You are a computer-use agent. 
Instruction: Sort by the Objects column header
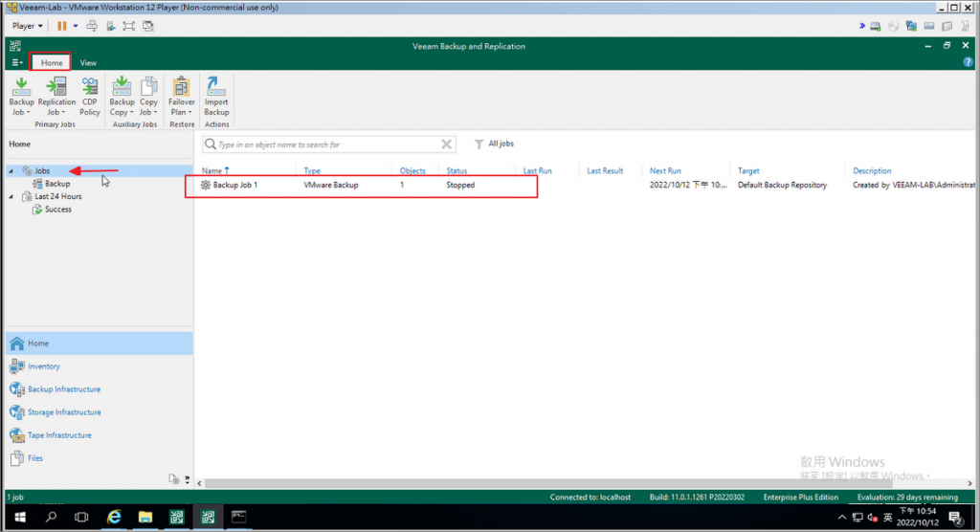click(x=412, y=170)
